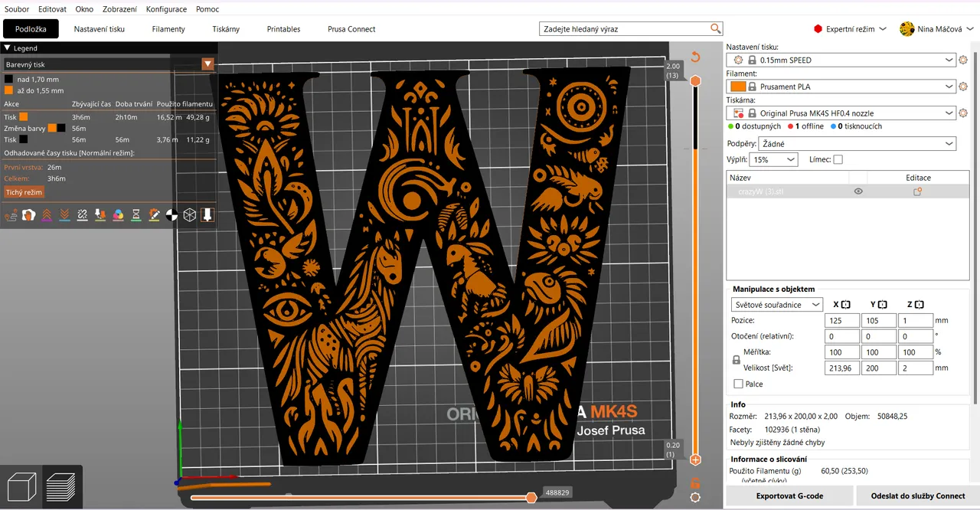Open printer dropdown Original Prusa MK4S

[x=841, y=113]
